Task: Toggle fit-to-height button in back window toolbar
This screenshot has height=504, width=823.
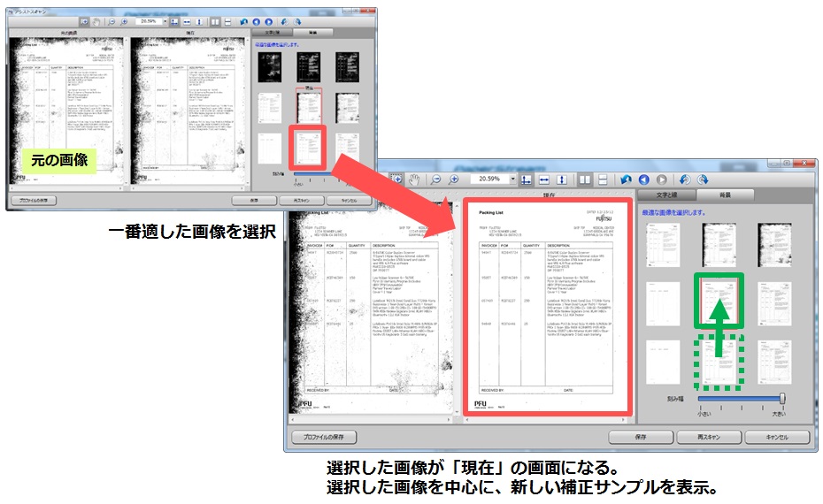Action: pyautogui.click(x=199, y=21)
